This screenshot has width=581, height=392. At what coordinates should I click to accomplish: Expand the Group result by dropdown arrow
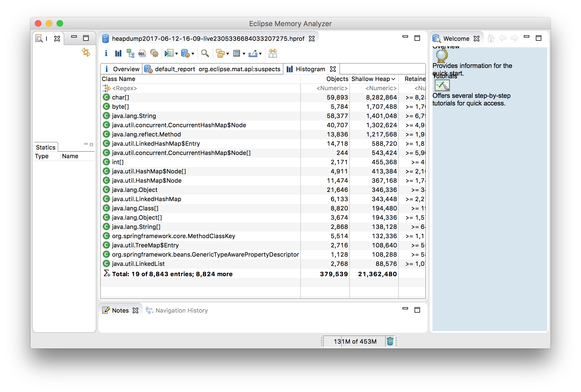pyautogui.click(x=228, y=54)
